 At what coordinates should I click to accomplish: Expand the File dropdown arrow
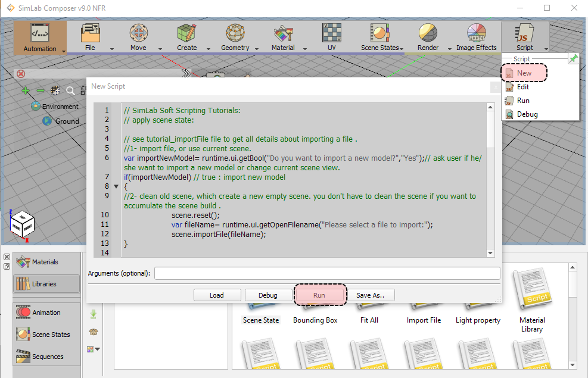[112, 49]
